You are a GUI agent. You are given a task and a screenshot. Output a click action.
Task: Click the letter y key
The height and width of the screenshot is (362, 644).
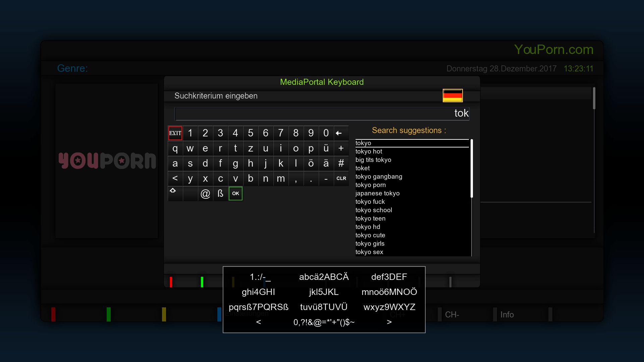tap(190, 178)
